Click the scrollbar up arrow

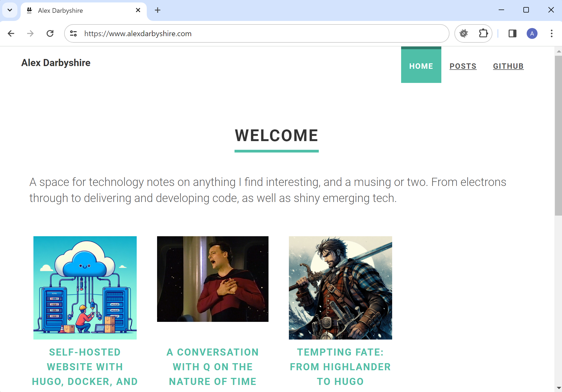pos(558,51)
